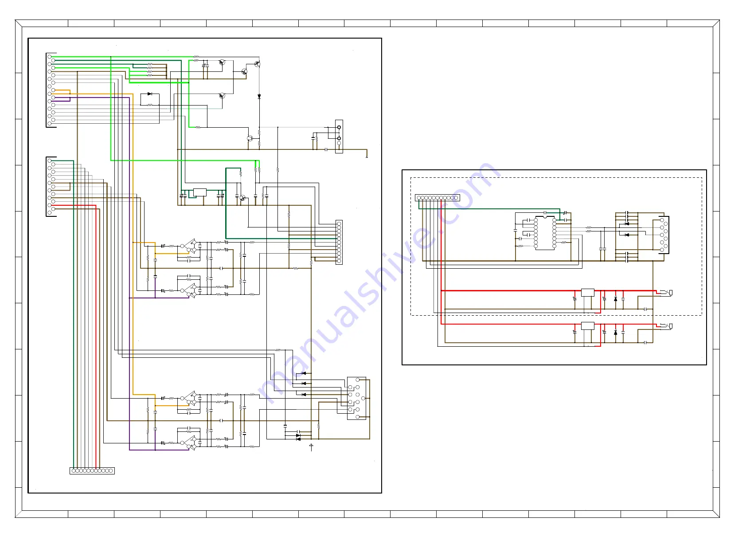Select the transistor beside the three-terminal jack
The height and width of the screenshot is (560, 754).
click(x=250, y=138)
